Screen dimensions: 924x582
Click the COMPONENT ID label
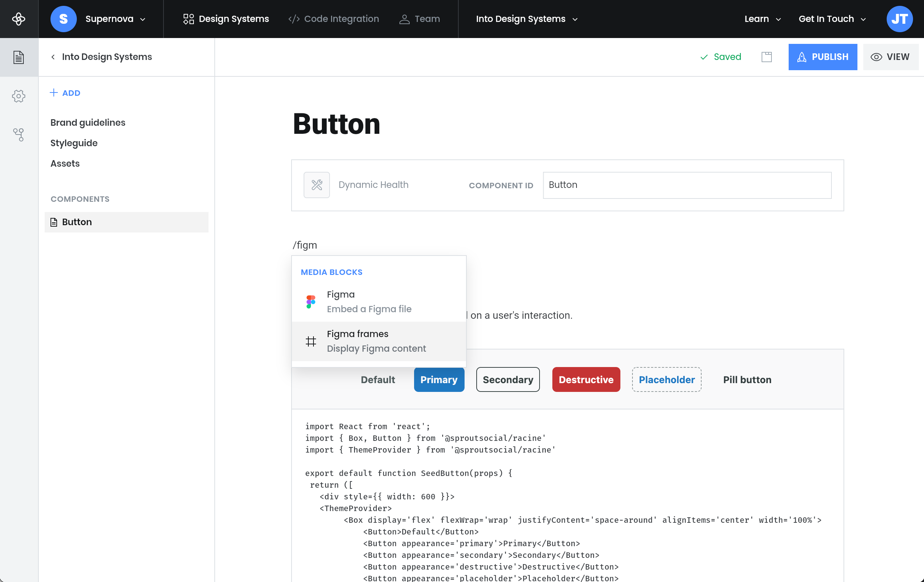click(501, 185)
